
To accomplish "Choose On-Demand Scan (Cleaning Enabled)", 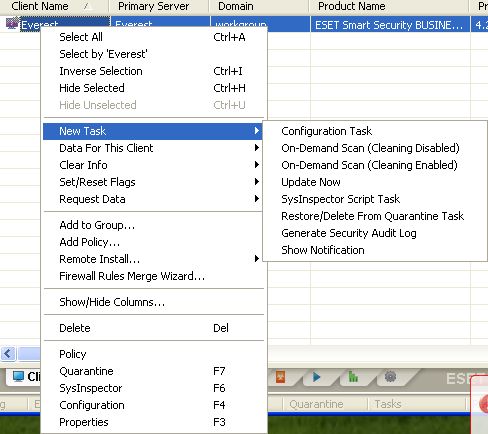I will [369, 165].
